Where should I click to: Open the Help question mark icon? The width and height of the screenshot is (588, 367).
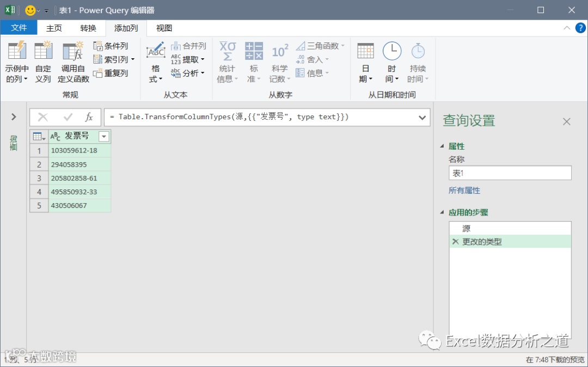580,28
